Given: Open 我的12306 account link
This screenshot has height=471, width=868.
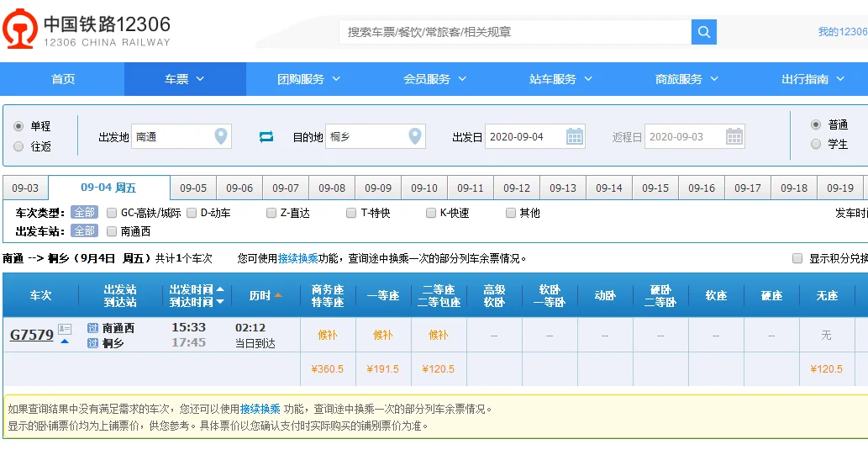Looking at the screenshot, I should pyautogui.click(x=843, y=32).
